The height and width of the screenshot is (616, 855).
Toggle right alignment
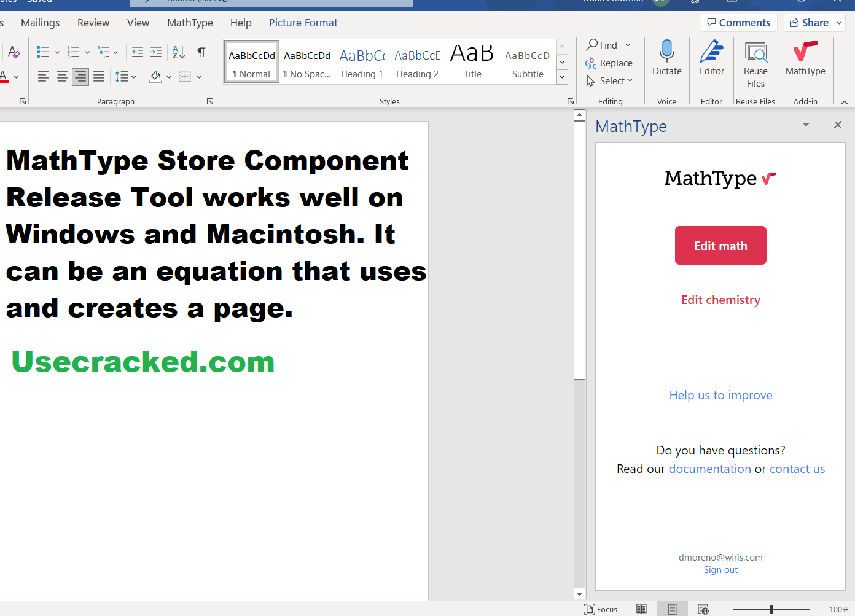click(x=80, y=77)
